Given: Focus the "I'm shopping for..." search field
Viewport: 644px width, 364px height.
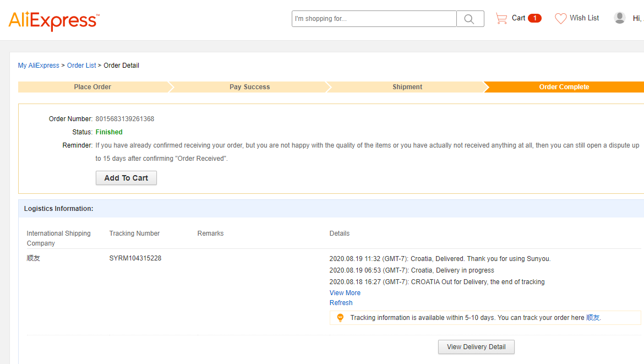Looking at the screenshot, I should (x=374, y=19).
